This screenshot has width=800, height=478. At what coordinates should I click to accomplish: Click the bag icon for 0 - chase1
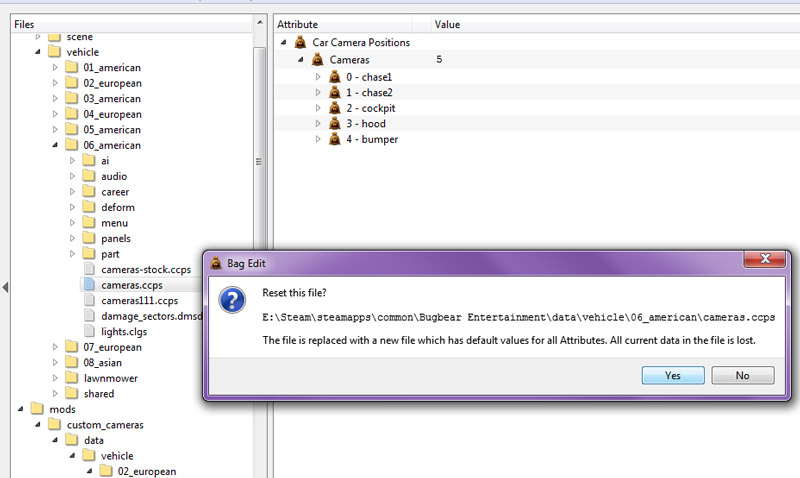pyautogui.click(x=335, y=77)
